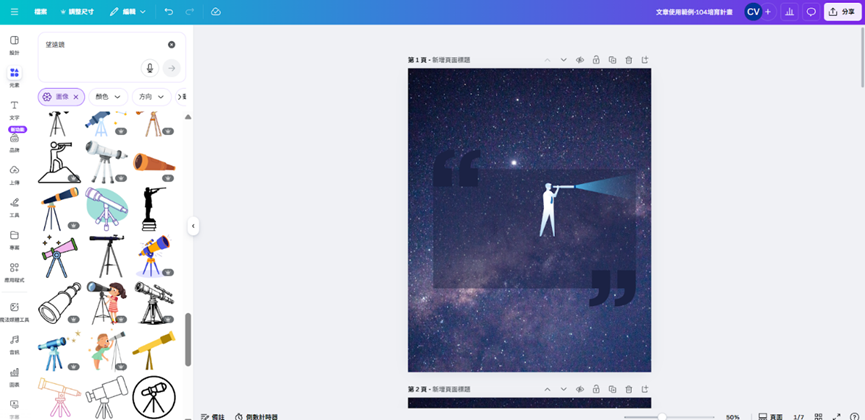Click the 分享 (Share) button
The image size is (865, 420).
coord(842,12)
